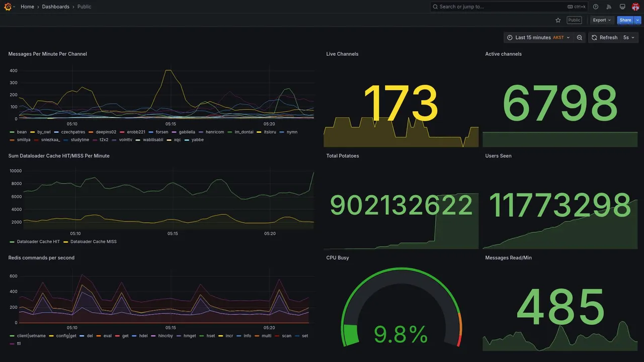Open the news feed RSS icon
The height and width of the screenshot is (362, 644).
(x=609, y=7)
